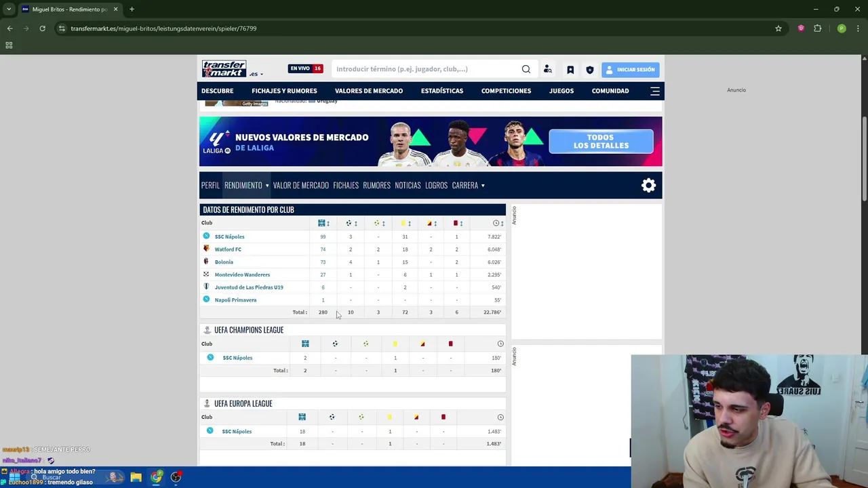
Task: Click the Montevideo Wanderers crest icon
Action: click(x=206, y=274)
